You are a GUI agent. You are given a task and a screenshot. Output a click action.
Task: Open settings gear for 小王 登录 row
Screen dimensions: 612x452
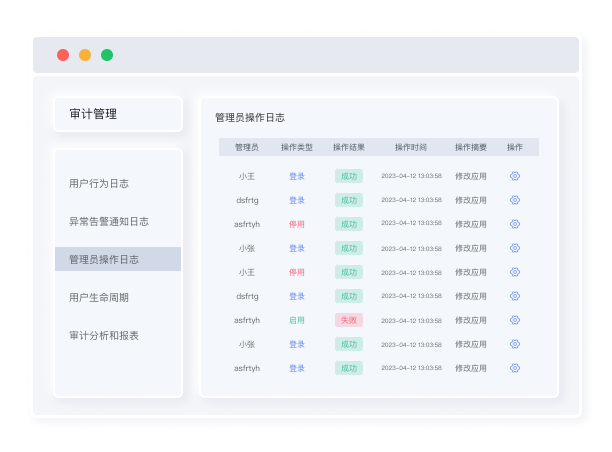click(x=515, y=176)
